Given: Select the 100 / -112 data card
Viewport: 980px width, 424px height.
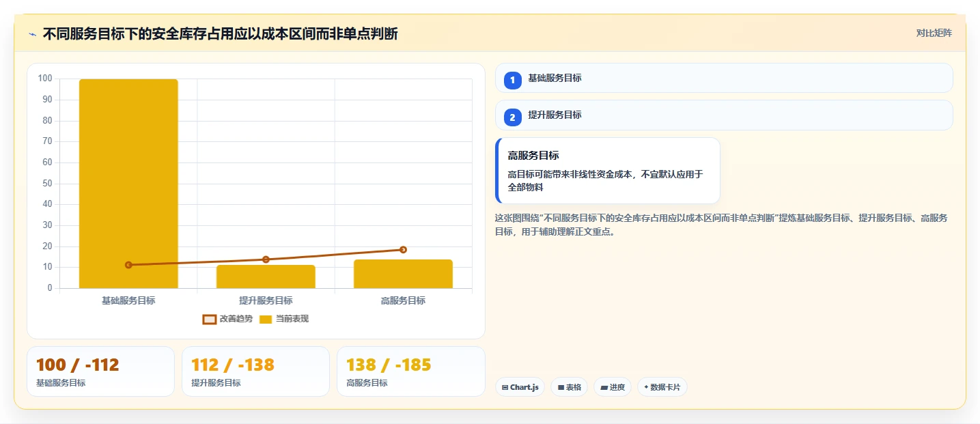Looking at the screenshot, I should [x=100, y=371].
